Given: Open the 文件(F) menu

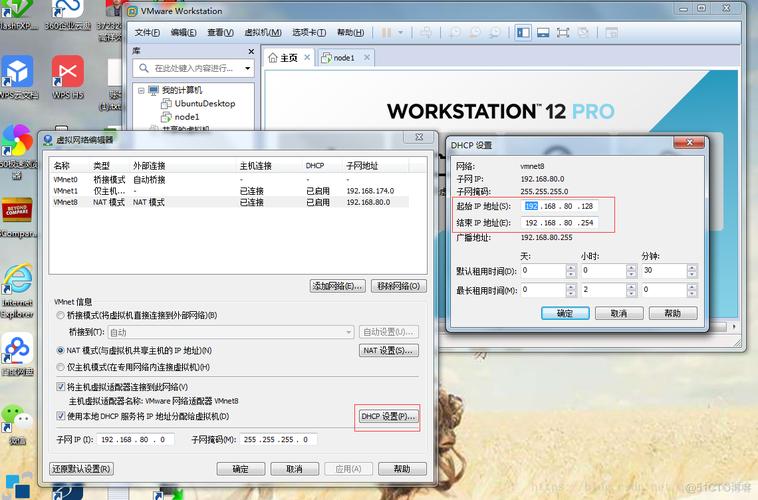Looking at the screenshot, I should click(147, 32).
